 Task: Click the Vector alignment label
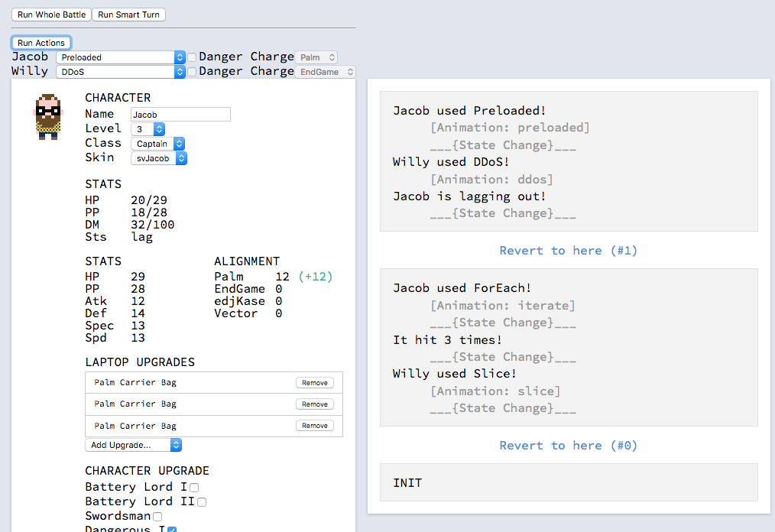pos(235,313)
